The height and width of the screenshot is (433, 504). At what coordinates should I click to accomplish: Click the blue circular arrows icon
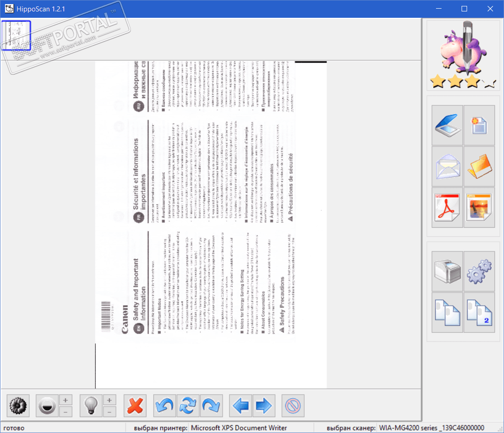coord(188,406)
